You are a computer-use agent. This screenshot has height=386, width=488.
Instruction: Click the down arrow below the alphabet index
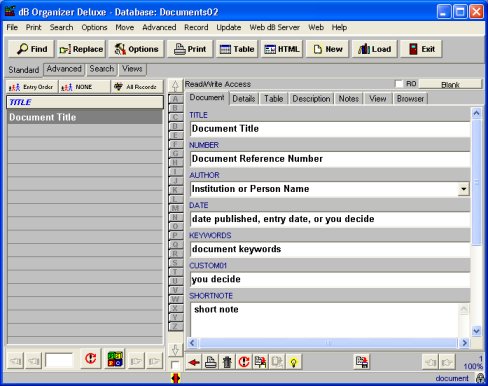pyautogui.click(x=175, y=350)
